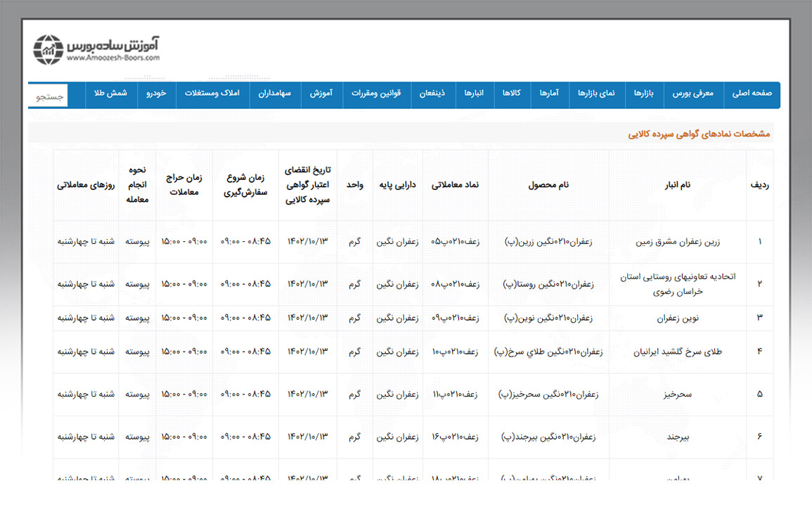Select معرفی بورس in the navigation bar

692,94
